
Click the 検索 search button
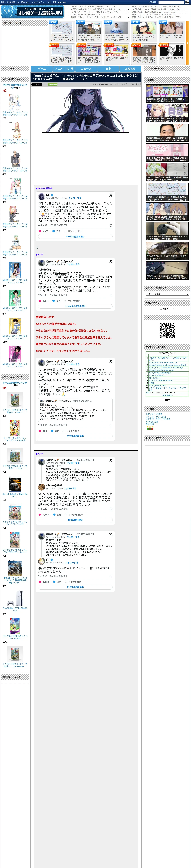pyautogui.click(x=187, y=2)
